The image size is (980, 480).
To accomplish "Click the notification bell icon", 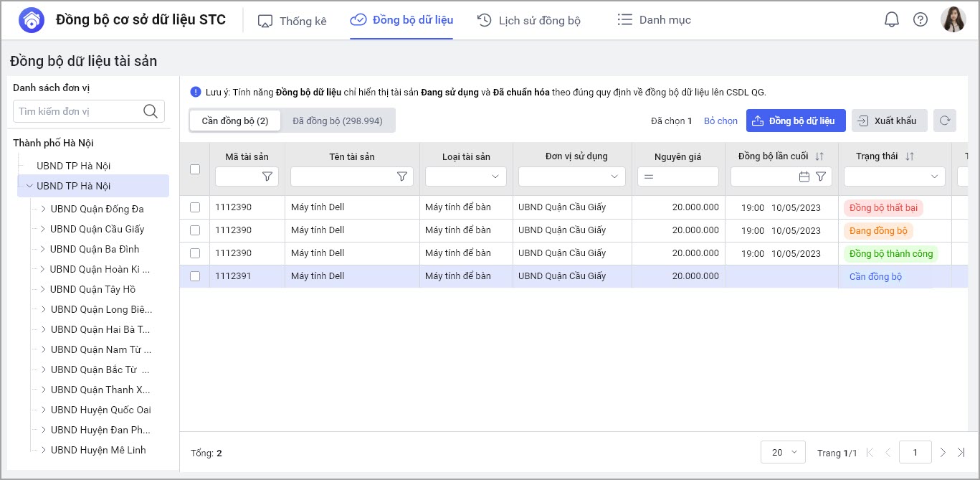I will coord(891,20).
